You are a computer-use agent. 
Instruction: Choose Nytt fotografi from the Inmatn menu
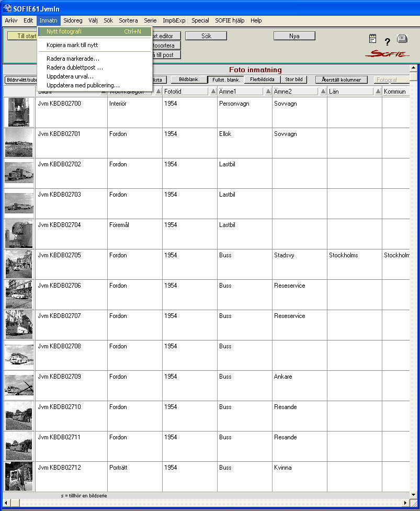tap(95, 31)
